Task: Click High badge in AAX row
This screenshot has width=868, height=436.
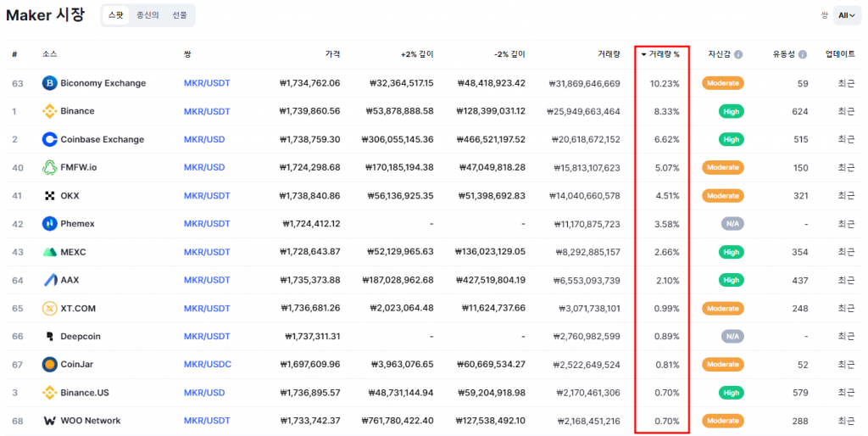Action: [732, 280]
